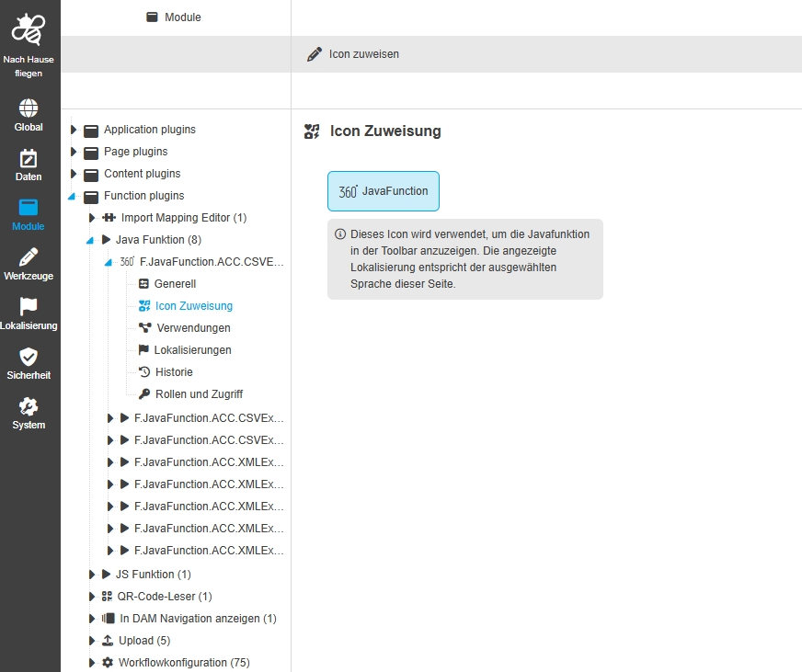This screenshot has width=802, height=672.
Task: Open Verwendungen in the tree
Action: [193, 328]
